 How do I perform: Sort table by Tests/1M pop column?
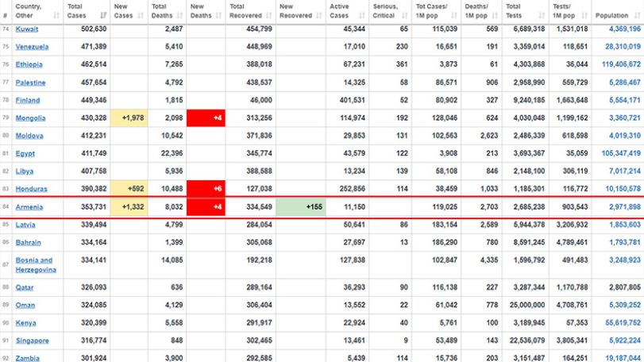point(570,11)
